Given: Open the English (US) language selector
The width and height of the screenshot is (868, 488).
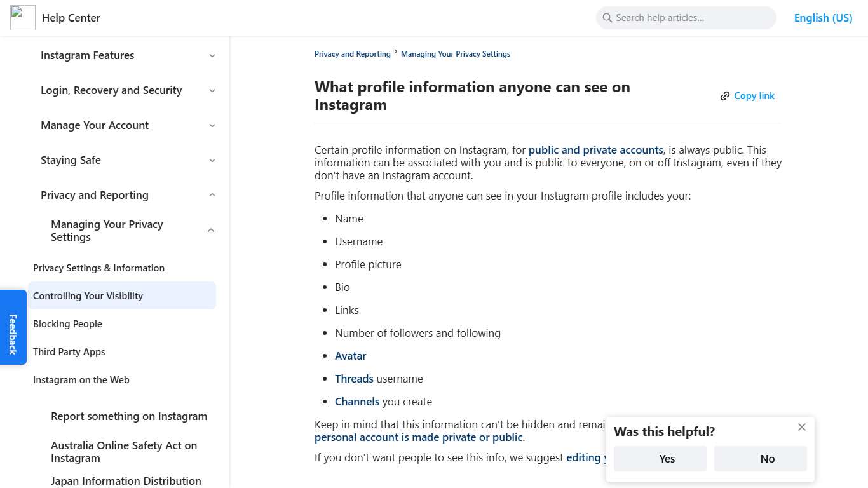Looking at the screenshot, I should click(x=823, y=18).
